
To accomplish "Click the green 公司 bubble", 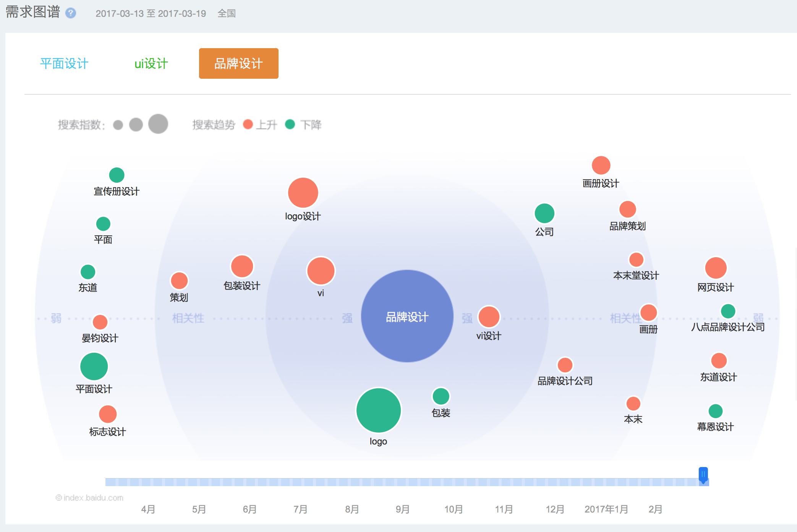I will coord(544,213).
